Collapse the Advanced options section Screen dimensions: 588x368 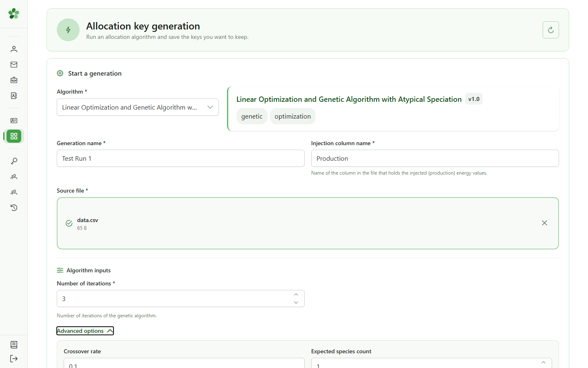(85, 331)
